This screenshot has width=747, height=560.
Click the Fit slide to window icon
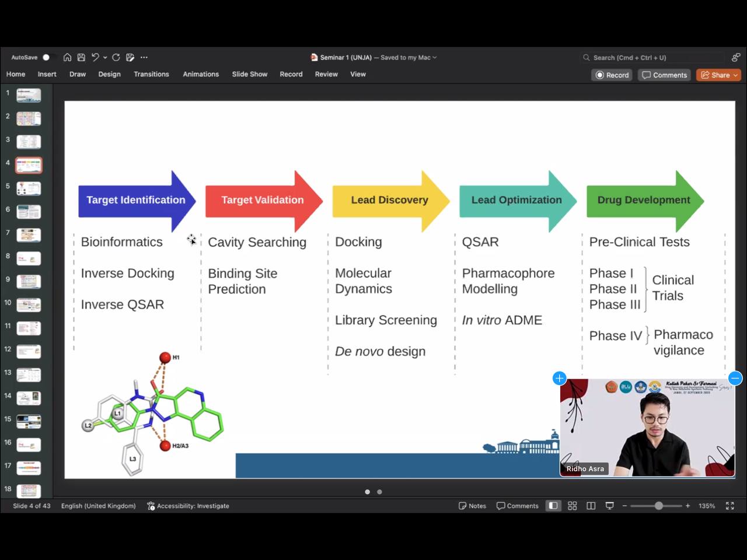coord(729,506)
